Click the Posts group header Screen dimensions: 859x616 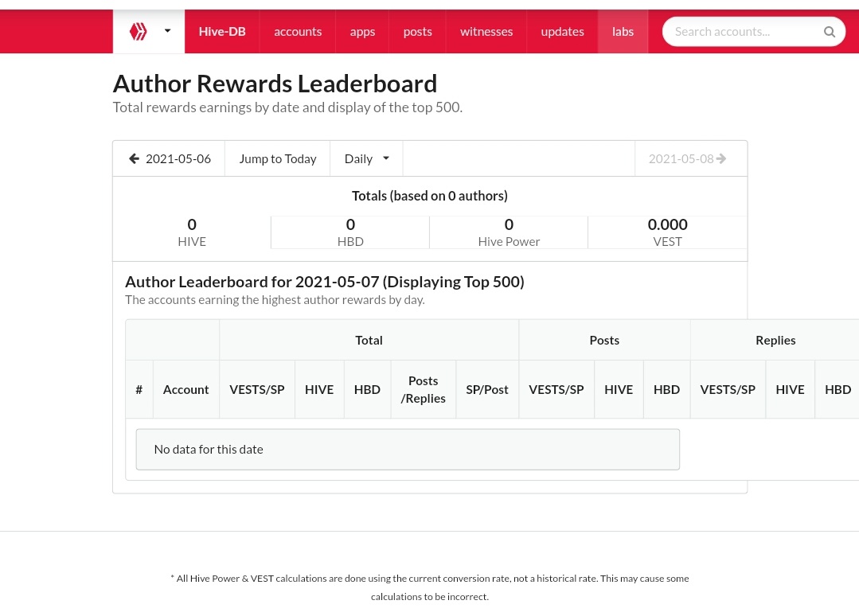pos(604,340)
